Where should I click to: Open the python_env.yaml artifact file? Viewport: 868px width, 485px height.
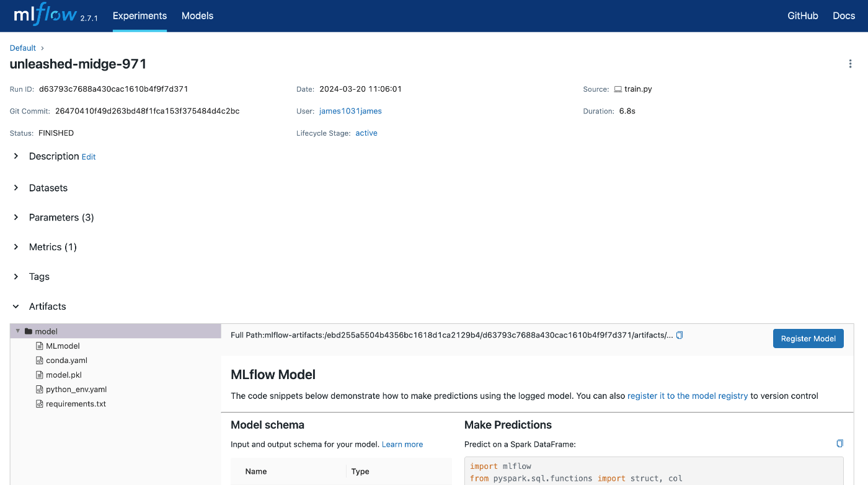[76, 390]
